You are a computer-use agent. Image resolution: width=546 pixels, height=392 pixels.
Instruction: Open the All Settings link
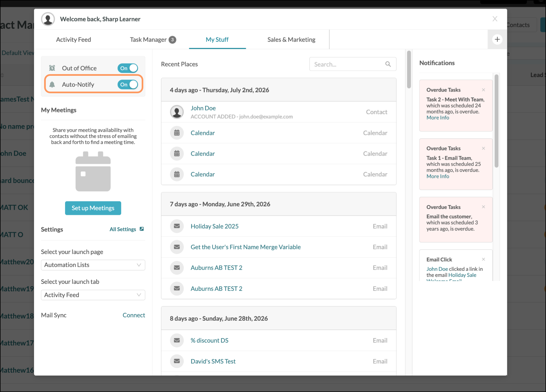[x=123, y=229]
